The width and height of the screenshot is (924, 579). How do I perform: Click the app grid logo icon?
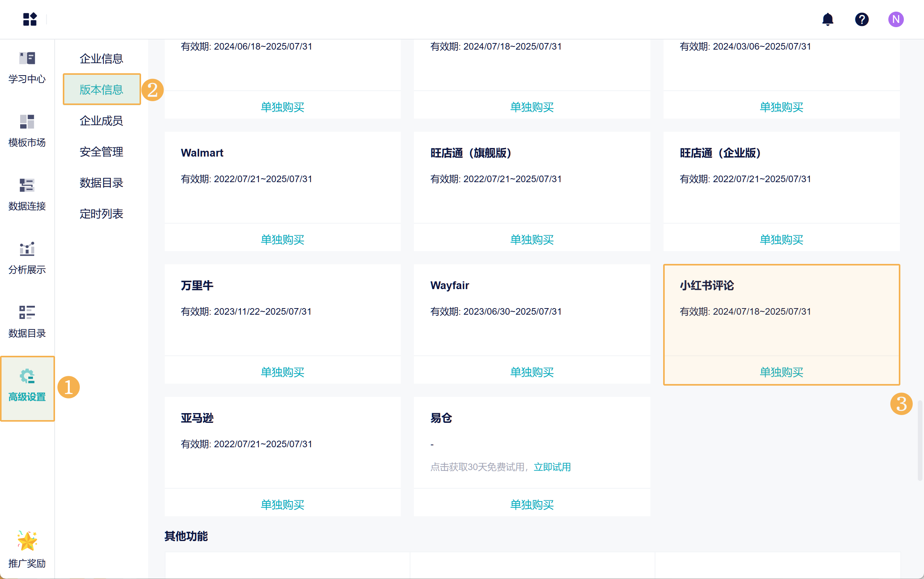tap(29, 19)
